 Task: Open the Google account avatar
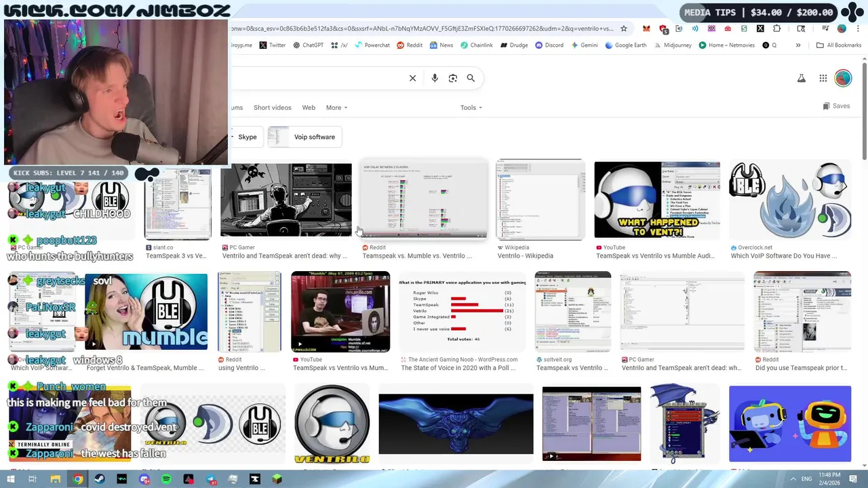(843, 79)
